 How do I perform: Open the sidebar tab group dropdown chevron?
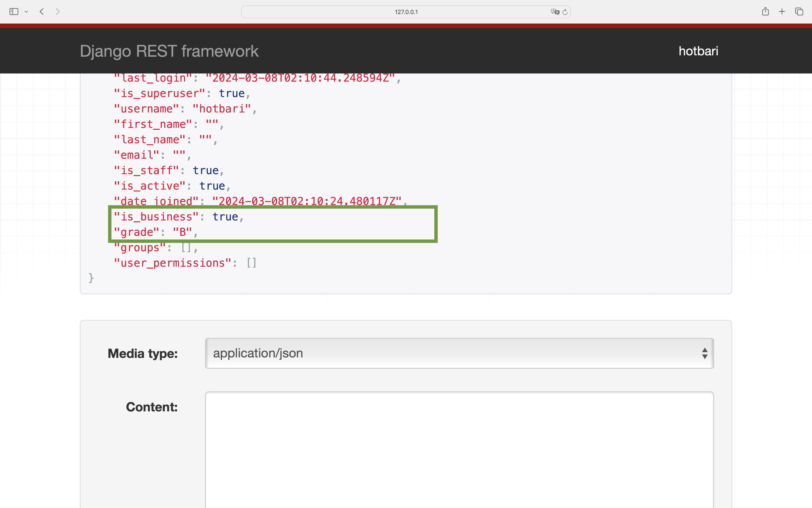26,12
